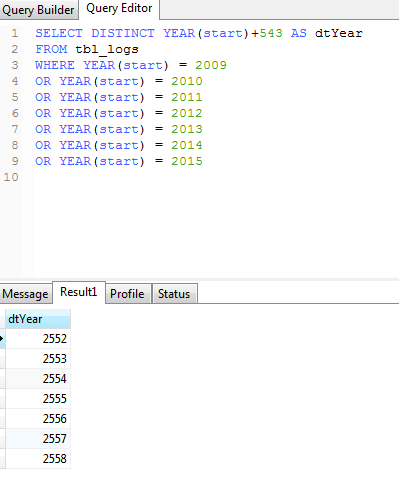Click the value 2010 in the query
The height and width of the screenshot is (490, 399).
(187, 81)
